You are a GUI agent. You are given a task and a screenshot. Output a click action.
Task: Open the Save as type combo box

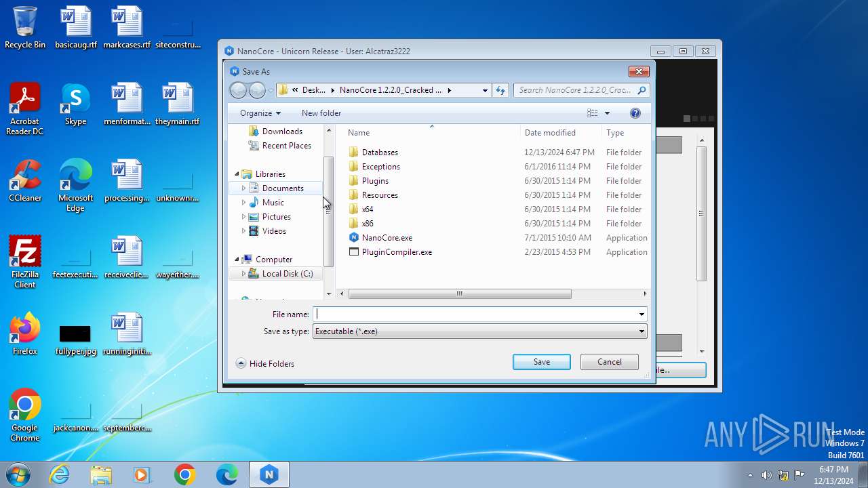[x=479, y=331]
